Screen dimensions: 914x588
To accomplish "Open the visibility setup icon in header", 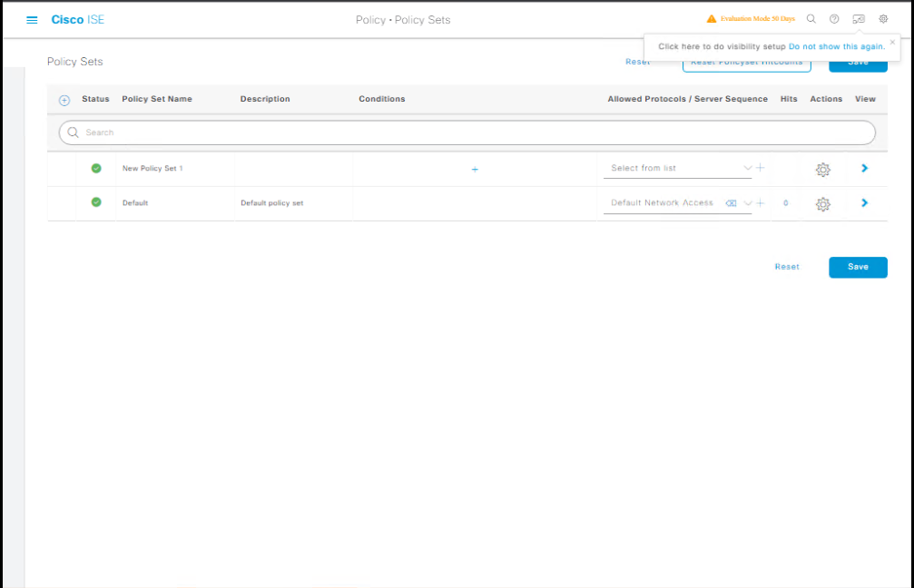I will tap(859, 19).
